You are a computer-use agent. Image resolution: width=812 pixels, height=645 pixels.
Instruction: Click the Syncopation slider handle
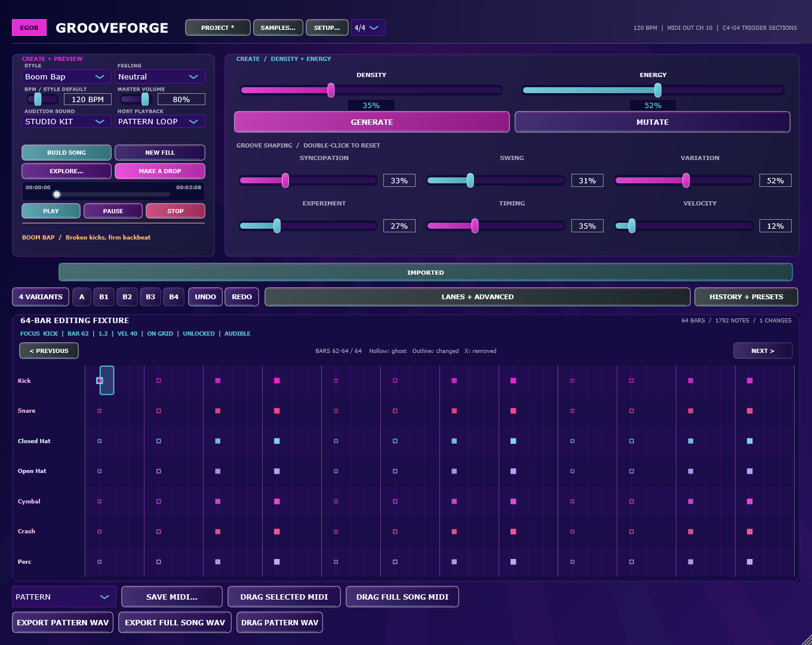tap(285, 180)
